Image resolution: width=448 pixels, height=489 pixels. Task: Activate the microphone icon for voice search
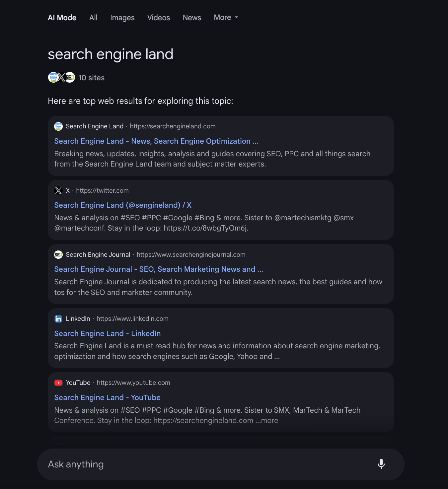coord(381,464)
